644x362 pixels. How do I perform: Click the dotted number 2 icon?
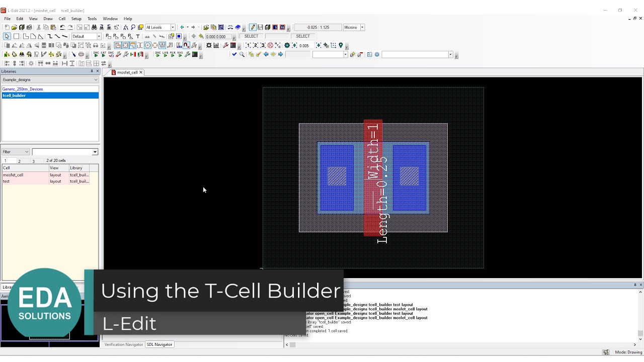(256, 45)
